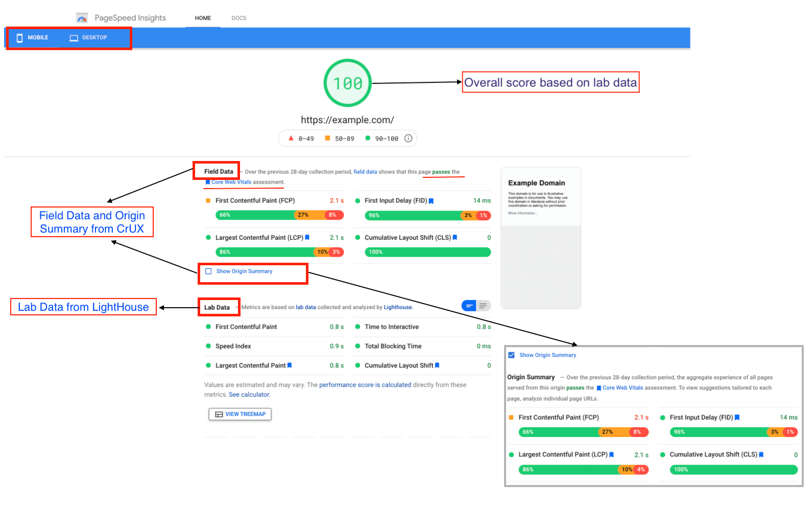Click bookmark icon beside Field Data CLS

(x=455, y=238)
